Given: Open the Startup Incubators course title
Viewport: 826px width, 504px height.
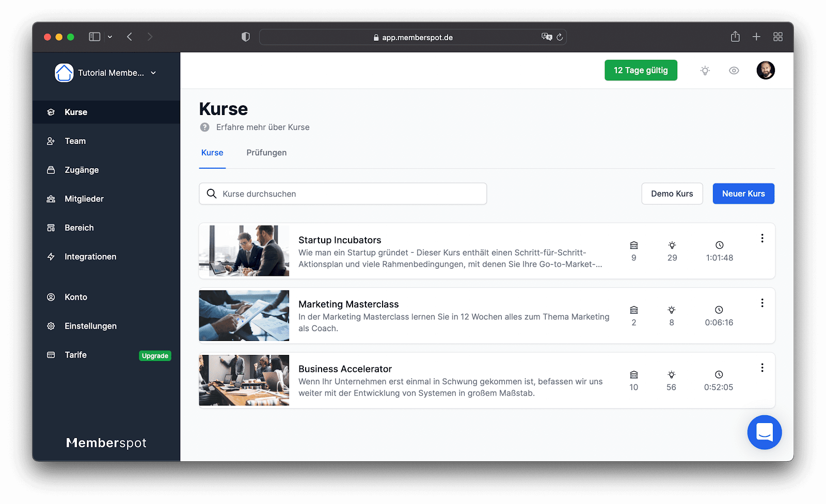Looking at the screenshot, I should 340,240.
